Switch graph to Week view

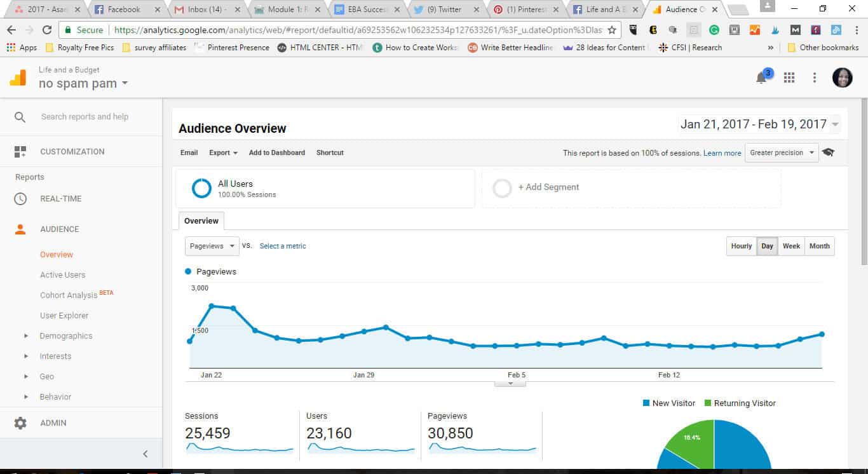click(791, 247)
